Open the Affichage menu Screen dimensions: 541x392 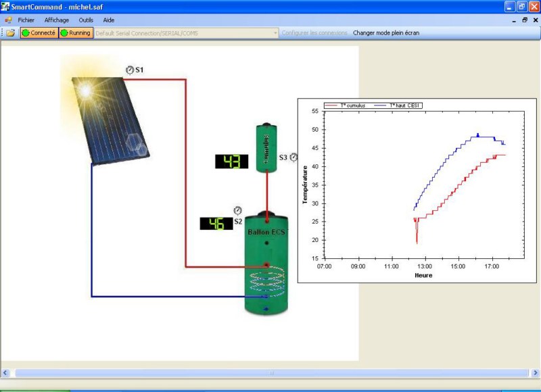pos(57,20)
